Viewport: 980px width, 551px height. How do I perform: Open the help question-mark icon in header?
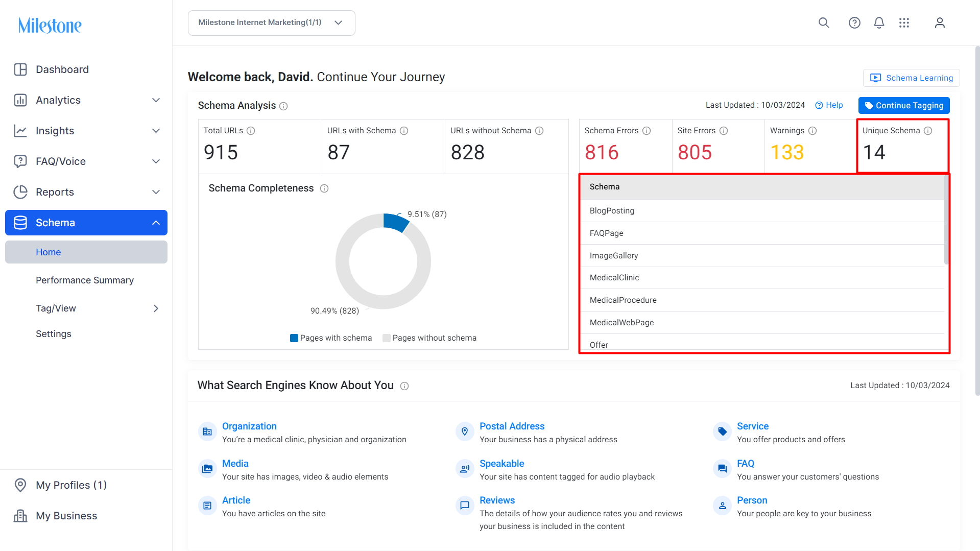(x=854, y=23)
